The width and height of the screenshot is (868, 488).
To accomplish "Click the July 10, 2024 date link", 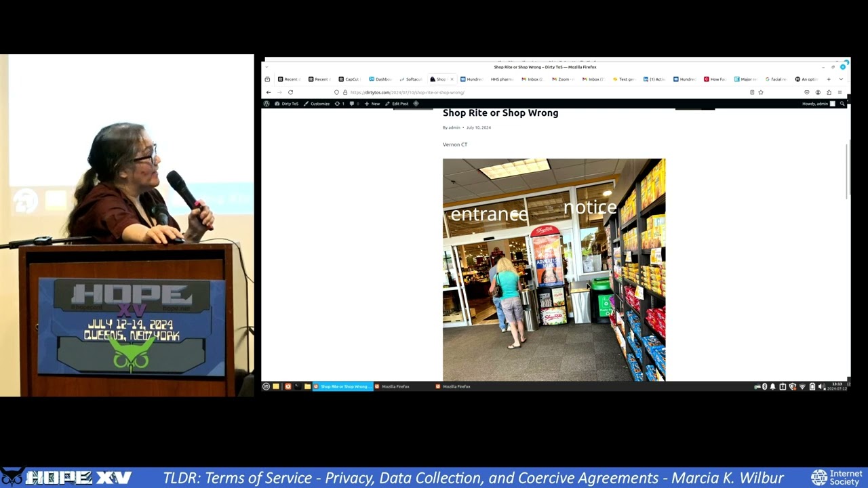I will (x=478, y=127).
